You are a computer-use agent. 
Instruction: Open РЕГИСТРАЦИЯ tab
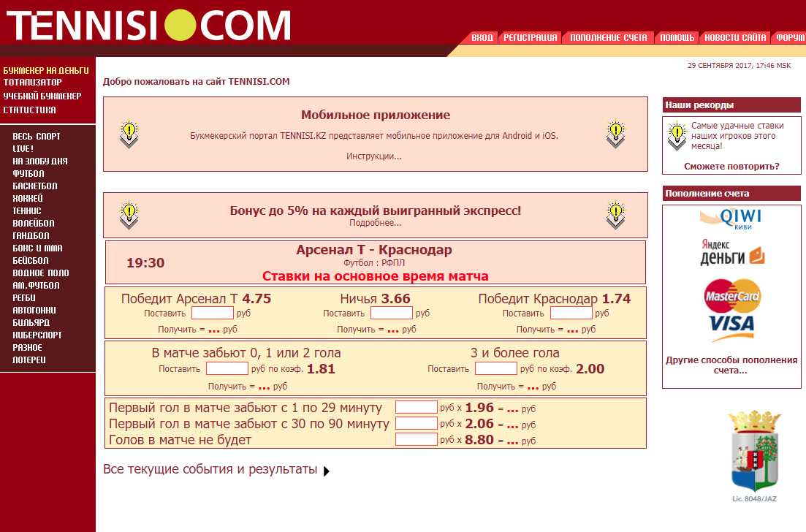(530, 37)
